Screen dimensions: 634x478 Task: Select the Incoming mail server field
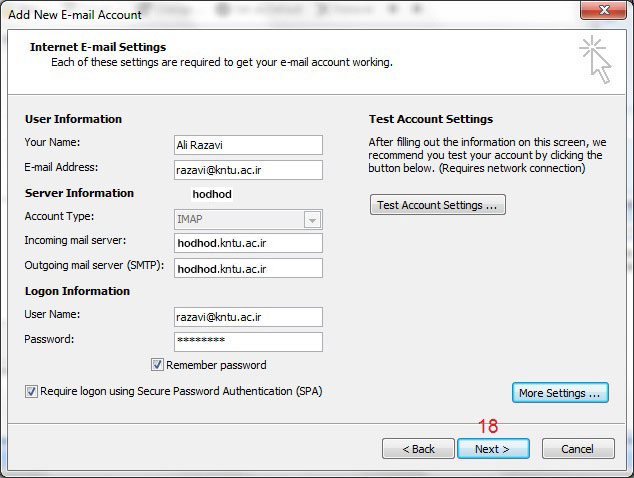pos(247,243)
